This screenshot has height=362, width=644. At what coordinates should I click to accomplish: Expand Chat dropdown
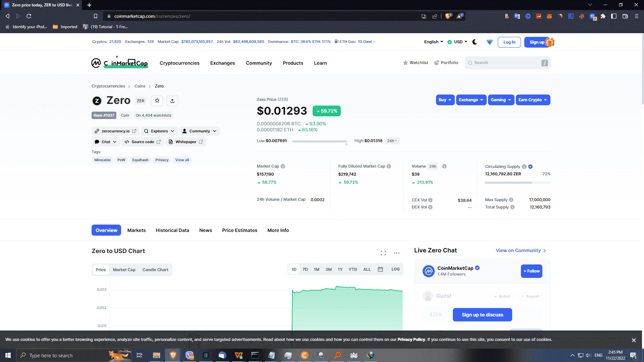tap(106, 142)
